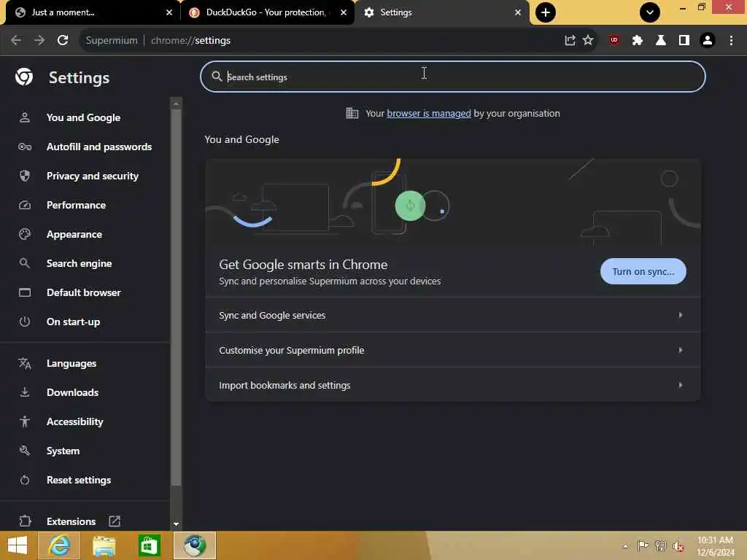
Task: Bookmark this page with the star icon
Action: pyautogui.click(x=589, y=41)
